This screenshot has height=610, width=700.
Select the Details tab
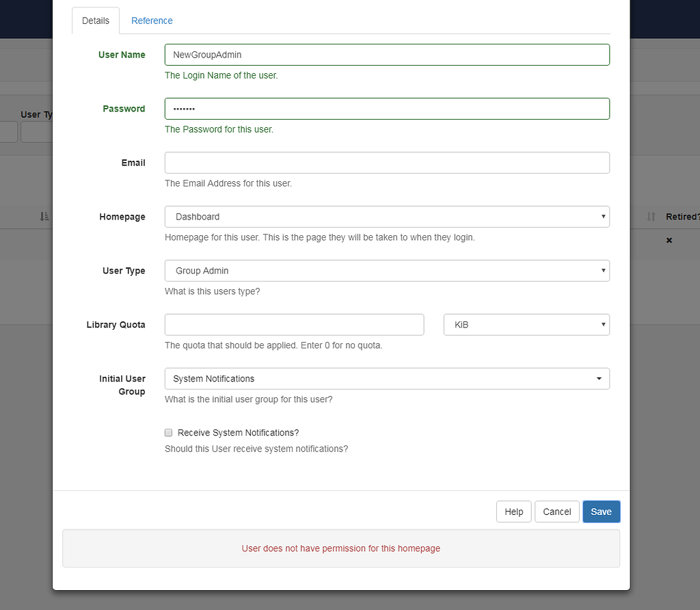[x=96, y=21]
